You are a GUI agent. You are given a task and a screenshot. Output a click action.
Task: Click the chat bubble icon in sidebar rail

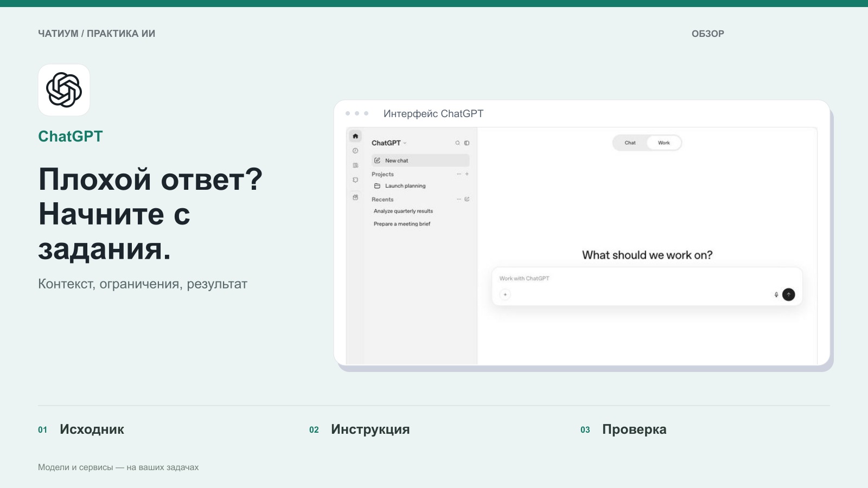pyautogui.click(x=355, y=180)
